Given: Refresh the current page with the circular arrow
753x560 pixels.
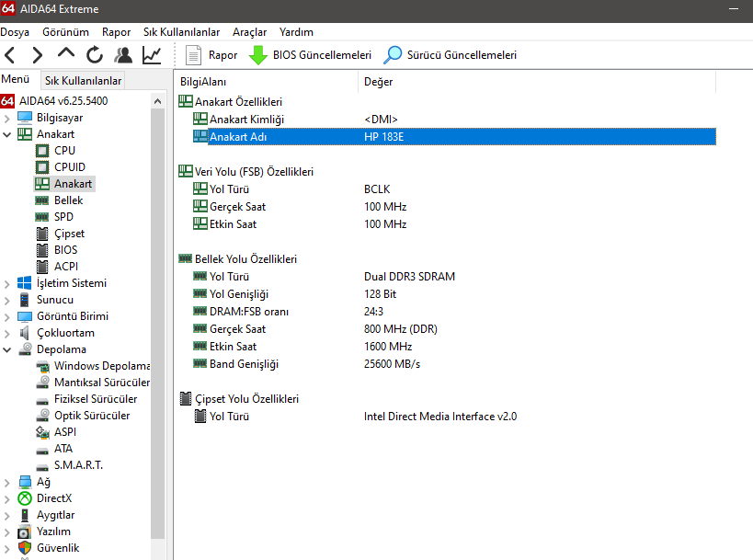Looking at the screenshot, I should [95, 55].
